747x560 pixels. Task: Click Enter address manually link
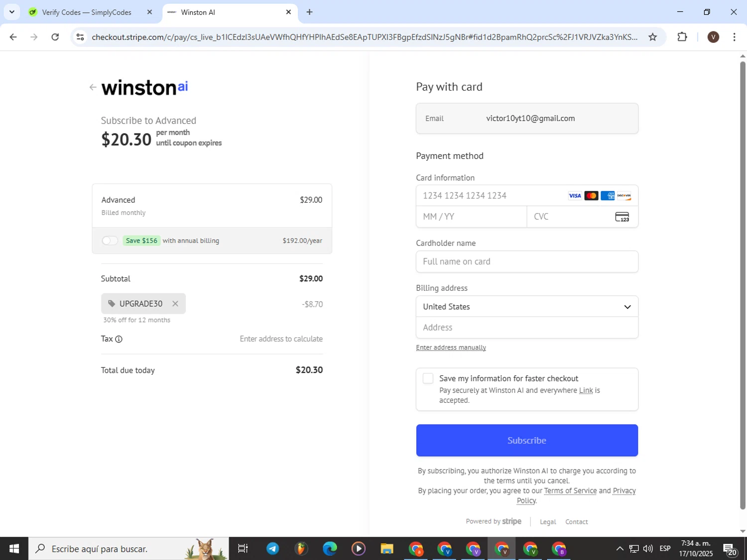point(451,347)
